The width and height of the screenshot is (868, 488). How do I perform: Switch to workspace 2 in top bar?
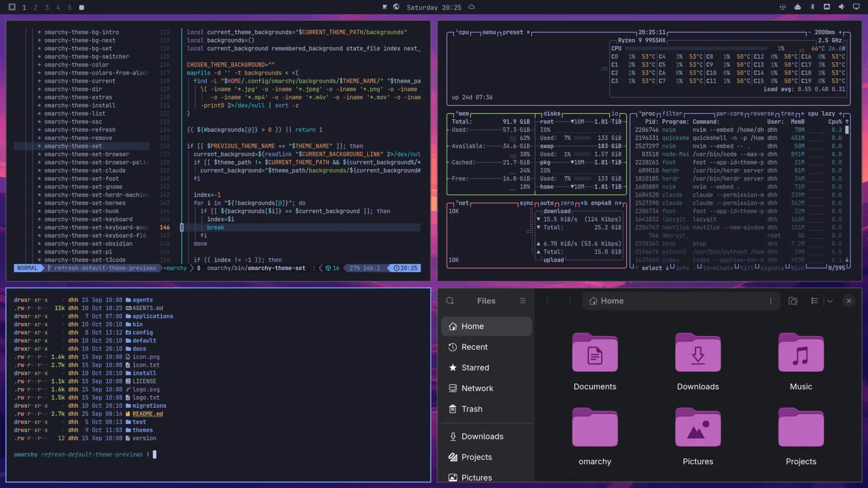pos(35,8)
